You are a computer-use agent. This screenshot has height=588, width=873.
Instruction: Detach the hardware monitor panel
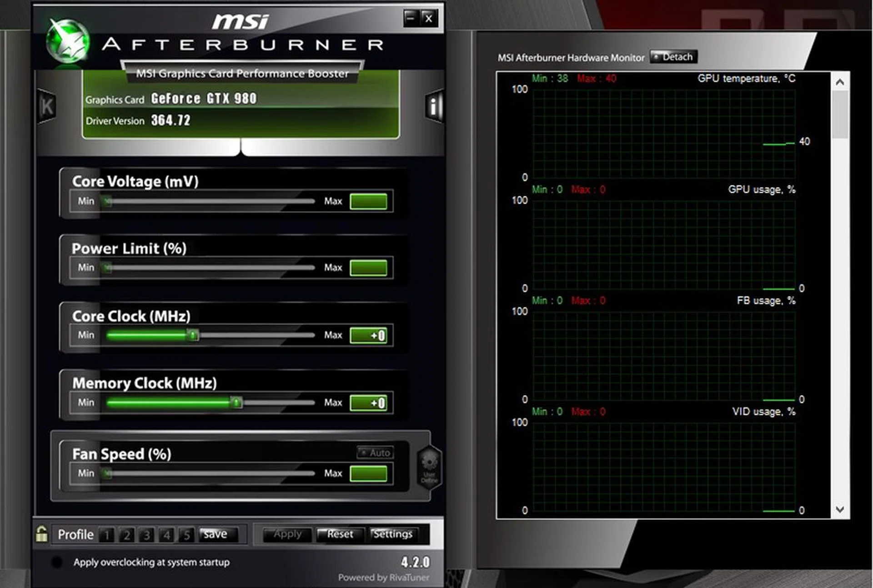[x=673, y=57]
